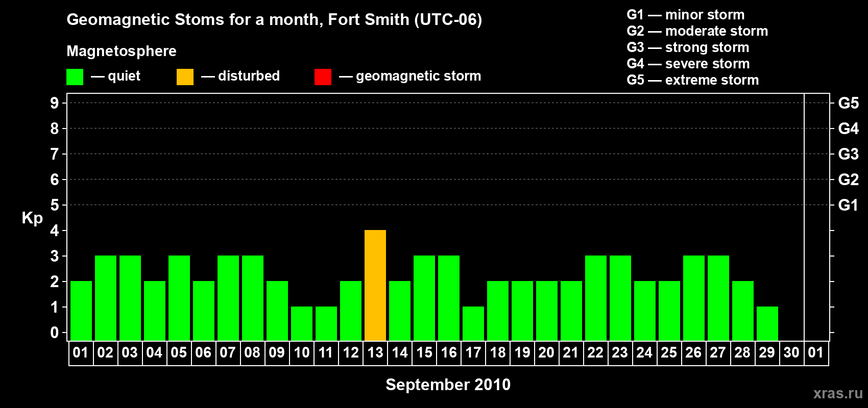Click the 'Kp' y-axis label
This screenshot has width=868, height=408.
[x=32, y=218]
